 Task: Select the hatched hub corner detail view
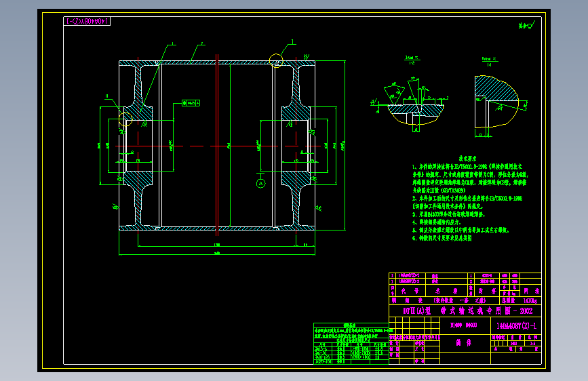[x=497, y=102]
